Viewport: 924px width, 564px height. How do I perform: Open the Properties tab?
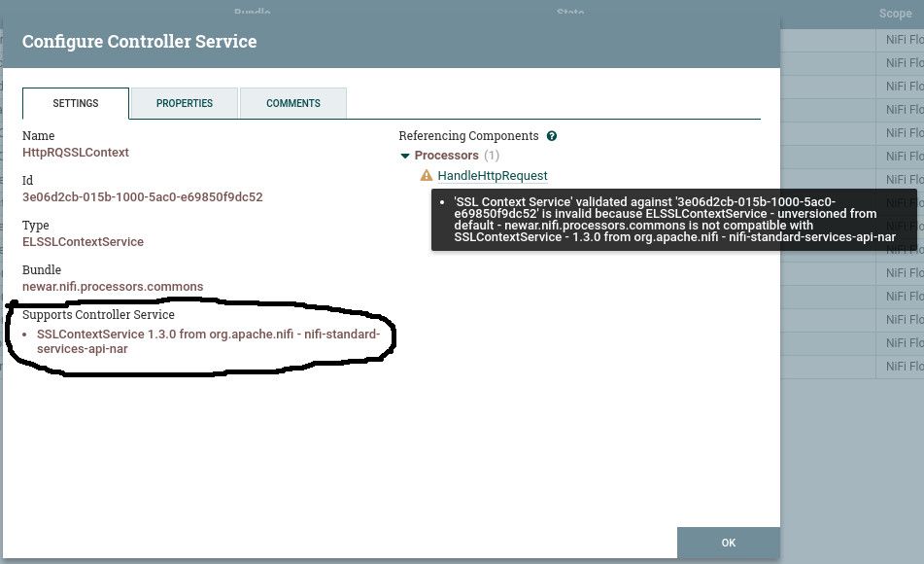[x=185, y=103]
